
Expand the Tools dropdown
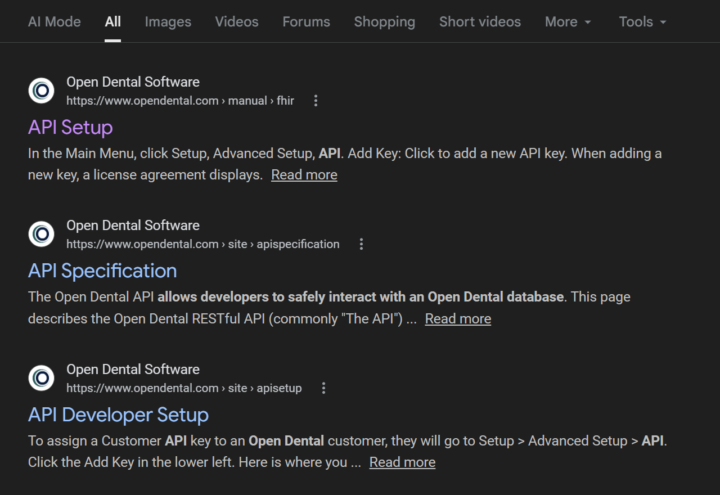642,22
